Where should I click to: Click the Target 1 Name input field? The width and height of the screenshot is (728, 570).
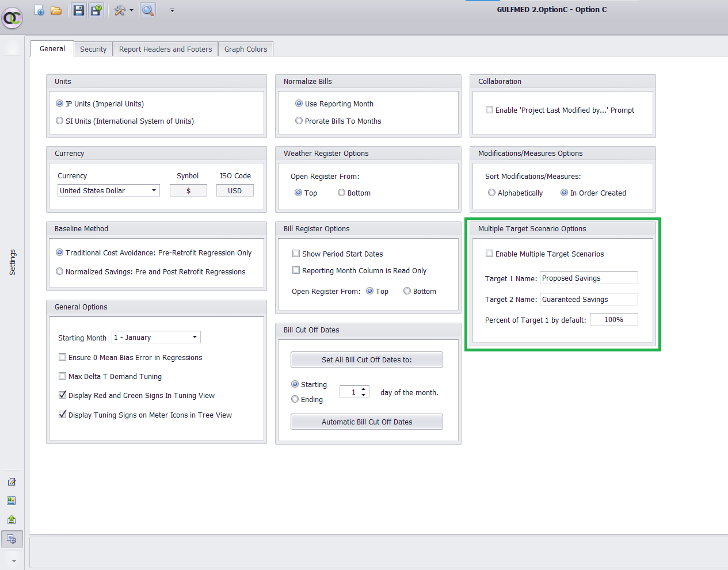pyautogui.click(x=588, y=278)
